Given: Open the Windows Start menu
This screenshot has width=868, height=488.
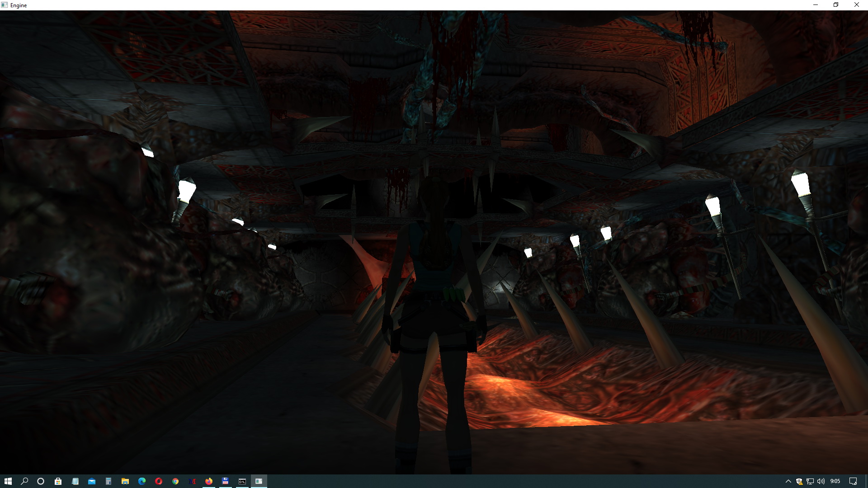Looking at the screenshot, I should pos(8,481).
